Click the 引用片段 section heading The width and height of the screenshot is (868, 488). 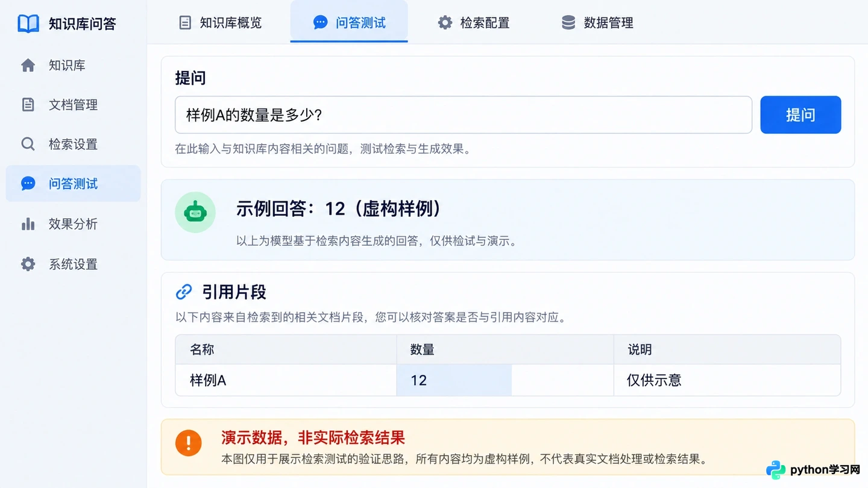pyautogui.click(x=234, y=292)
